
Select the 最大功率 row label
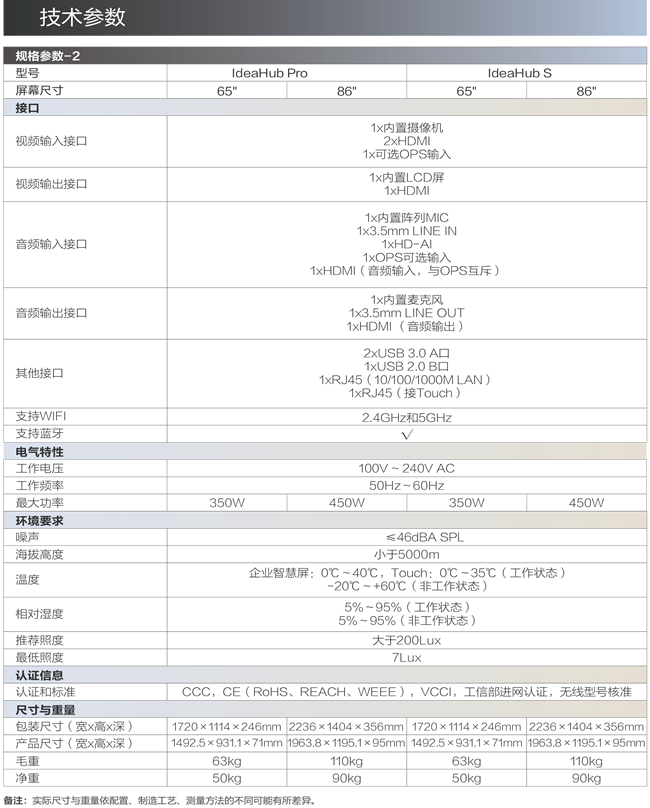tap(39, 502)
